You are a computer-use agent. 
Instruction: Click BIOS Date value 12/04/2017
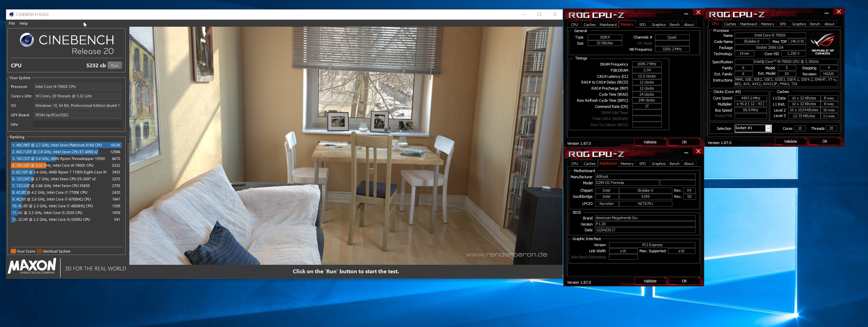[645, 230]
